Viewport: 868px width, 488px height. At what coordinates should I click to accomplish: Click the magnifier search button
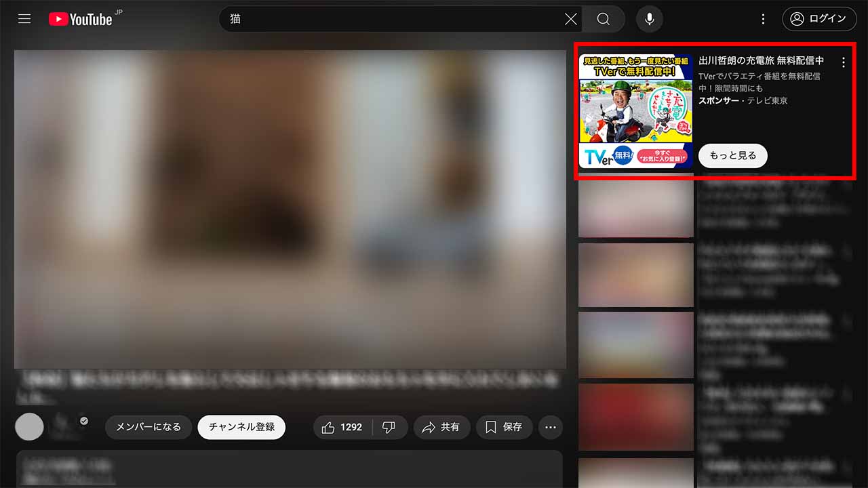tap(604, 19)
